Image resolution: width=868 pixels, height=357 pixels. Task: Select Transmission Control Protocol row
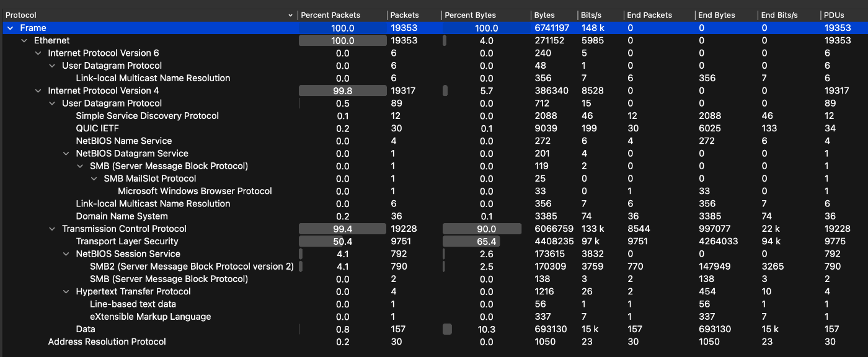(x=434, y=229)
